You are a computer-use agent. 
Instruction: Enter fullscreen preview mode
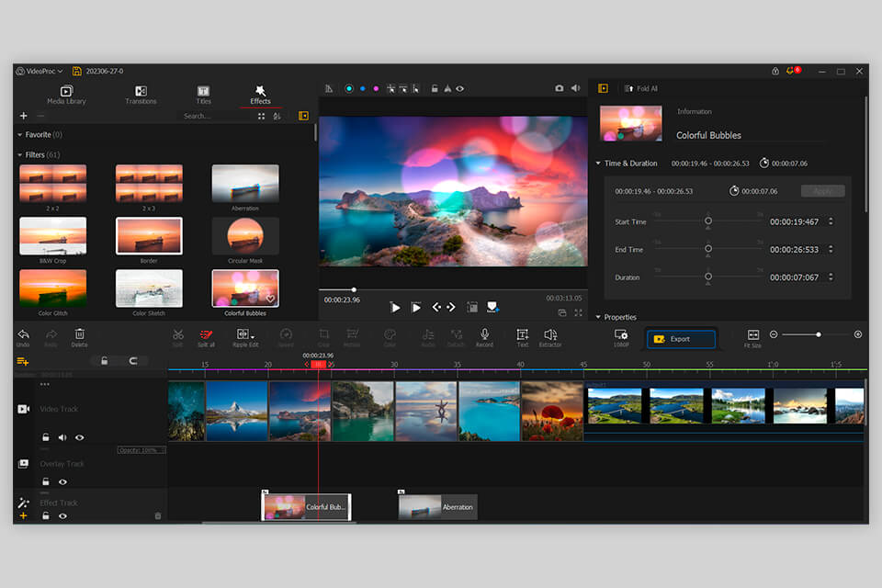(x=578, y=313)
